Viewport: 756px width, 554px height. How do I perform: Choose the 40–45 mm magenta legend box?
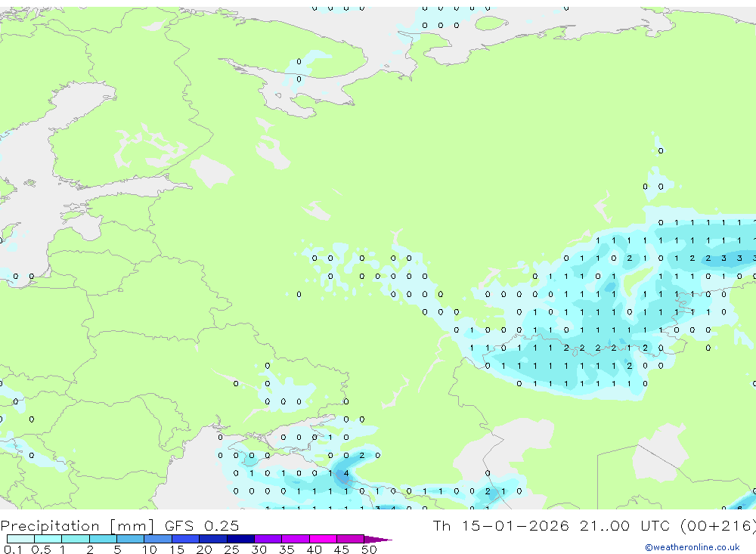(323, 539)
